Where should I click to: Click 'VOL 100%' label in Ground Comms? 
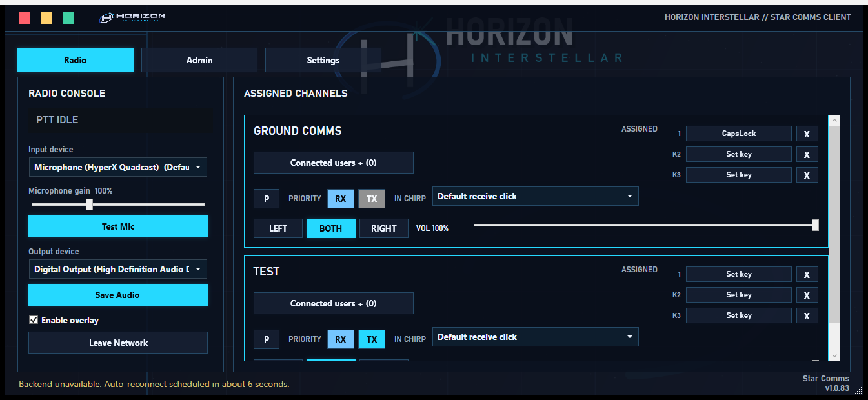click(x=432, y=228)
